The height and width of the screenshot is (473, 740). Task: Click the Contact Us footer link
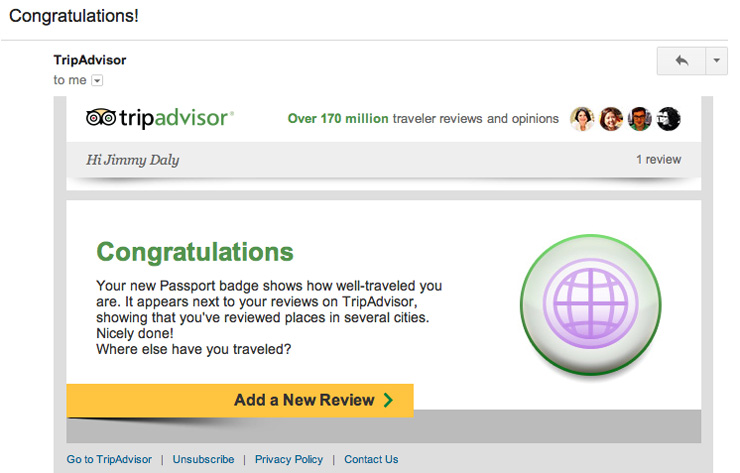point(371,460)
